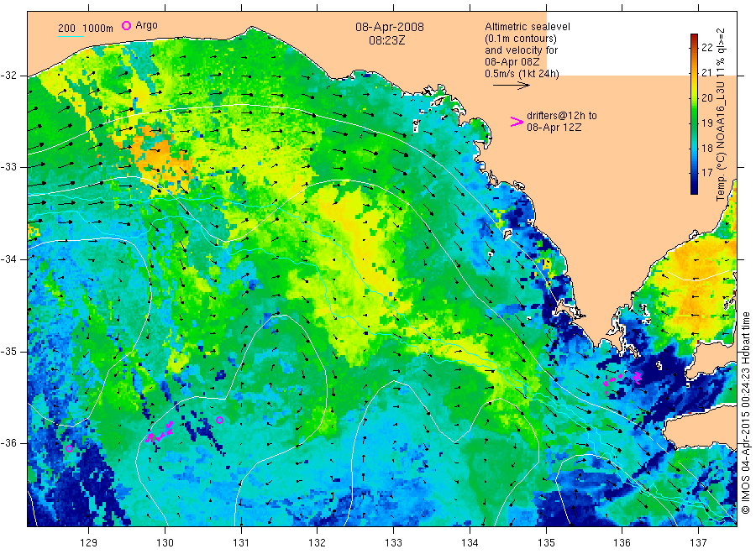Click the longitude label 137
The image size is (756, 554).
click(x=698, y=543)
